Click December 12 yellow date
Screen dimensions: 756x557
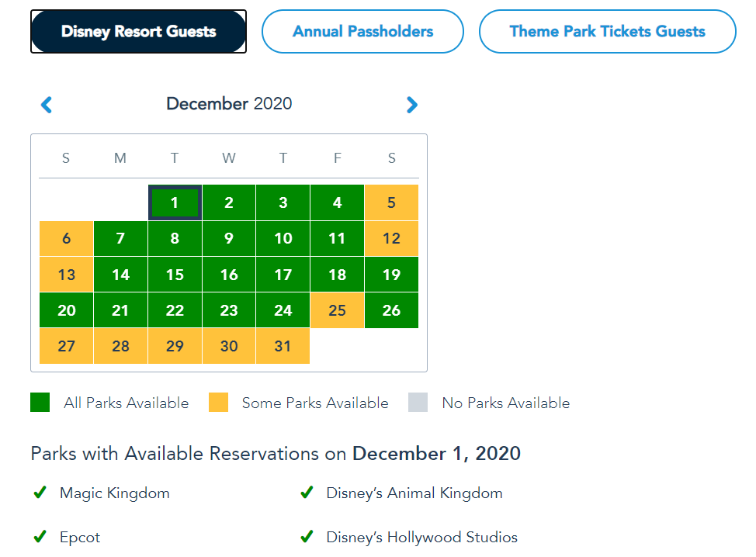tap(391, 239)
